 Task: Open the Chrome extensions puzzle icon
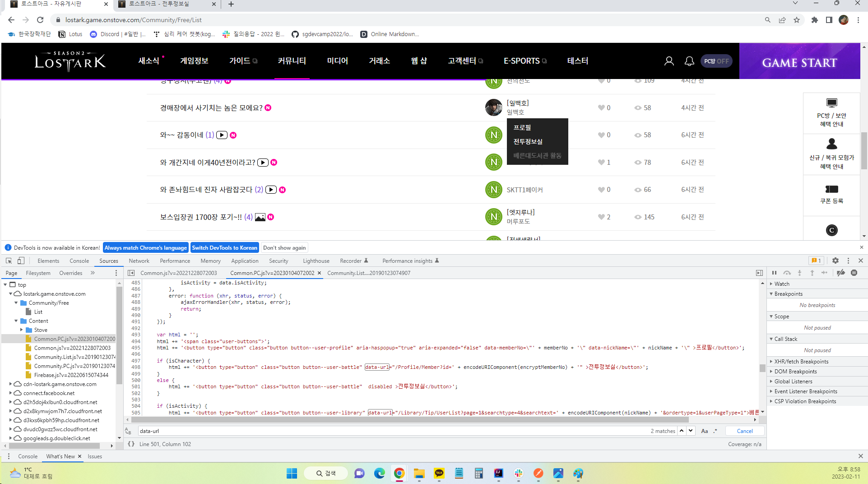(815, 20)
